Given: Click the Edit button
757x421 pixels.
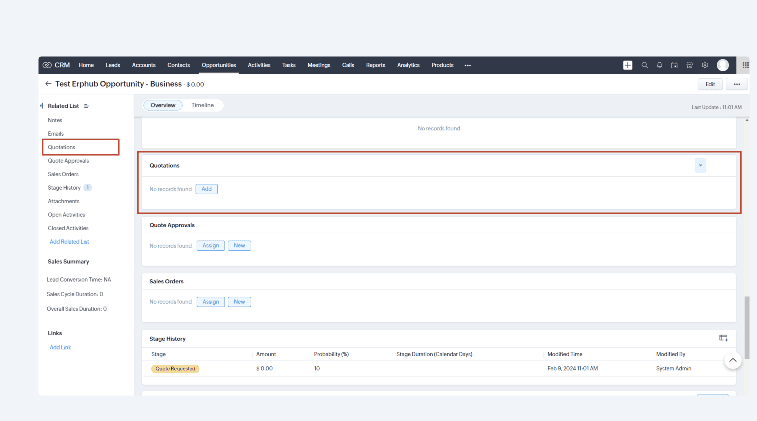Looking at the screenshot, I should (710, 84).
